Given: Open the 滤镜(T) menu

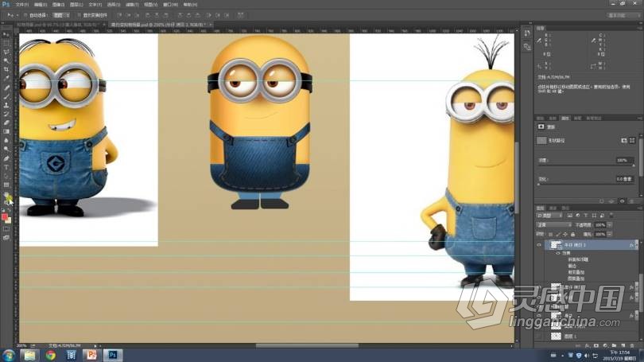Looking at the screenshot, I should click(x=132, y=5).
